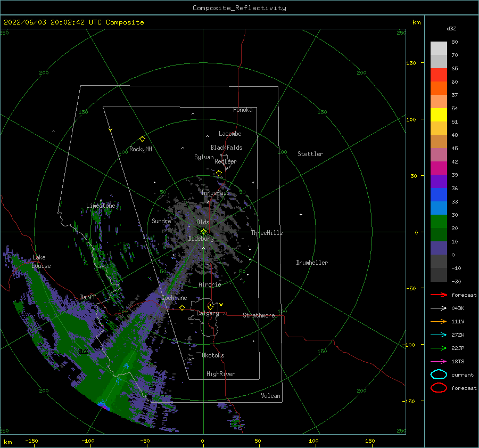Image resolution: width=479 pixels, height=448 pixels.
Task: Click the Didsbury label
Action: [x=201, y=239]
